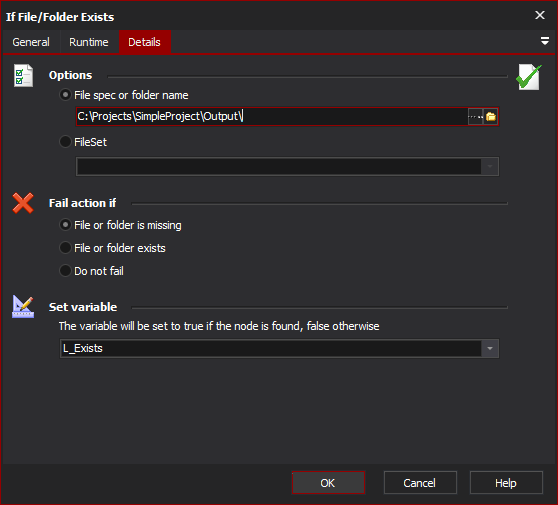This screenshot has width=558, height=505.
Task: Click the Options checklist document icon
Action: (x=23, y=75)
